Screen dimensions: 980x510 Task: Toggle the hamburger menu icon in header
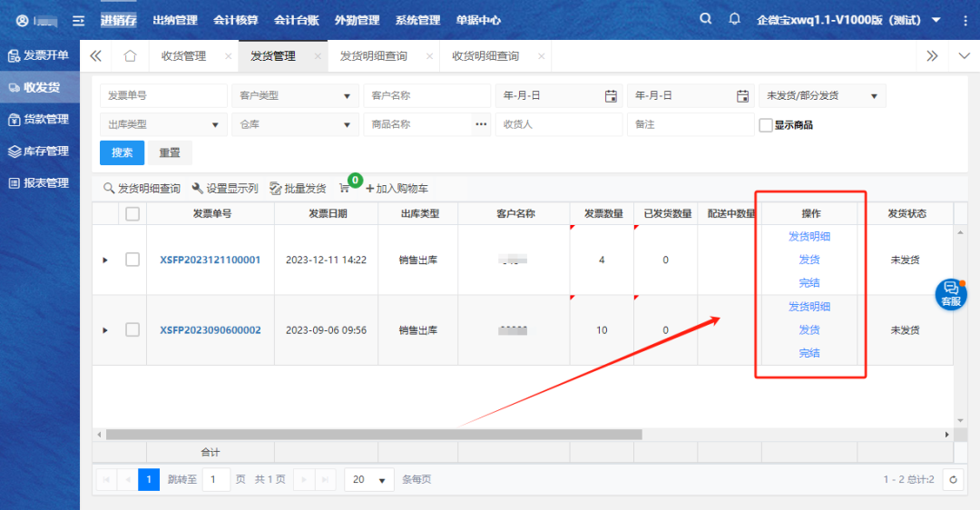(79, 20)
